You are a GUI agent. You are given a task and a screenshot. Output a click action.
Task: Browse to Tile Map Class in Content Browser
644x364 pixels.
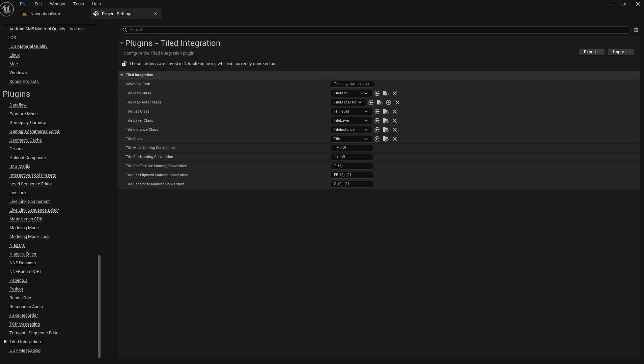pos(386,93)
